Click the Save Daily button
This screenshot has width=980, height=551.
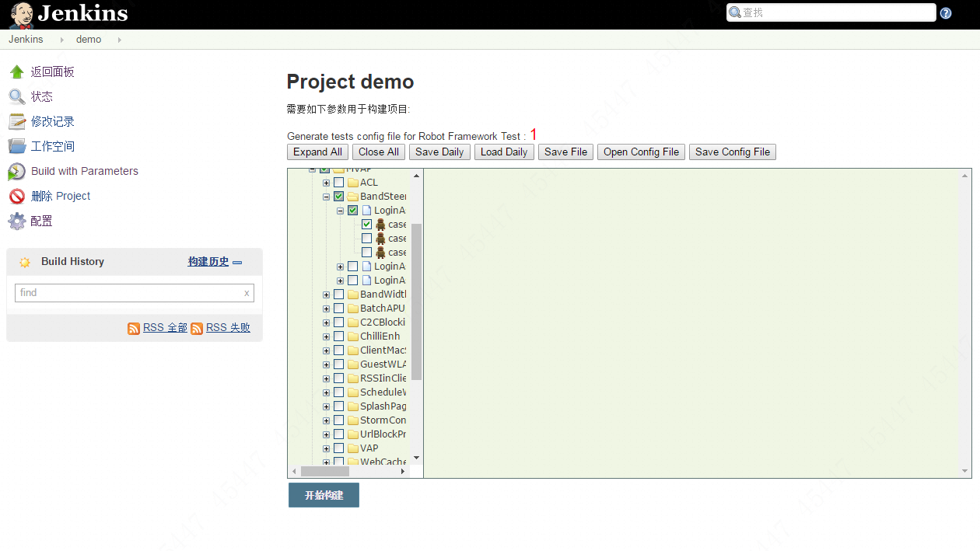pyautogui.click(x=439, y=152)
